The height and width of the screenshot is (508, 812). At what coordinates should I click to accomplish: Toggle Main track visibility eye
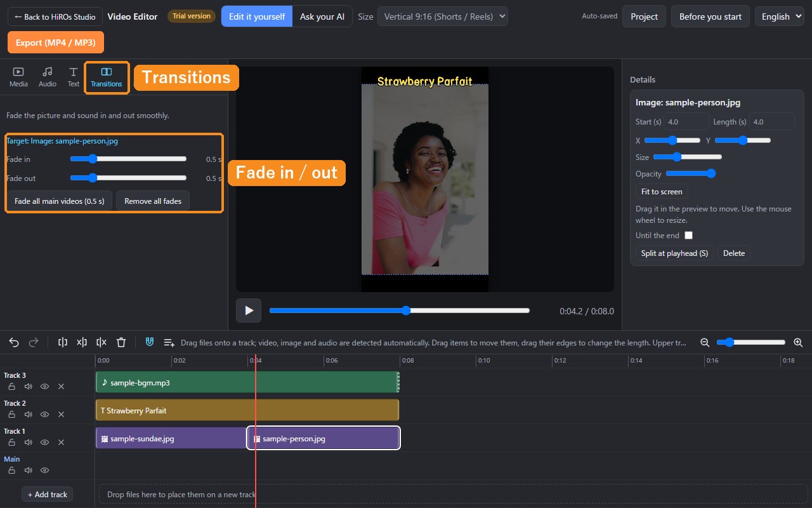click(x=45, y=470)
